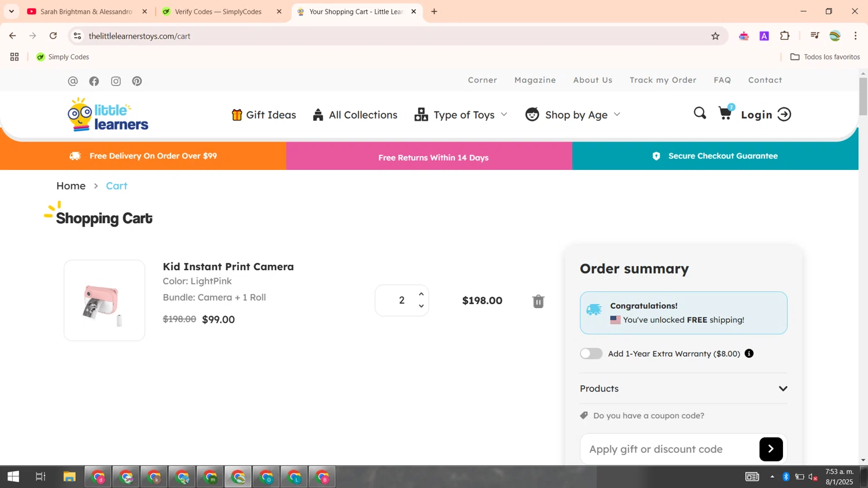Show warranty info via the info icon

(x=749, y=353)
